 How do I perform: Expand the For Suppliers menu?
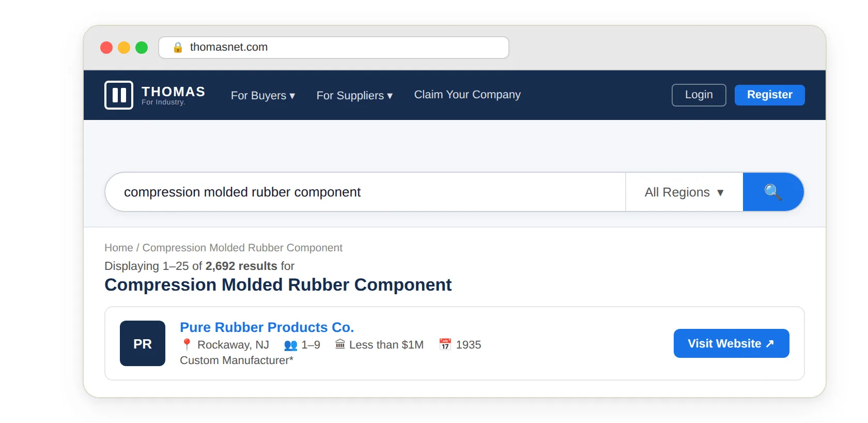tap(354, 96)
